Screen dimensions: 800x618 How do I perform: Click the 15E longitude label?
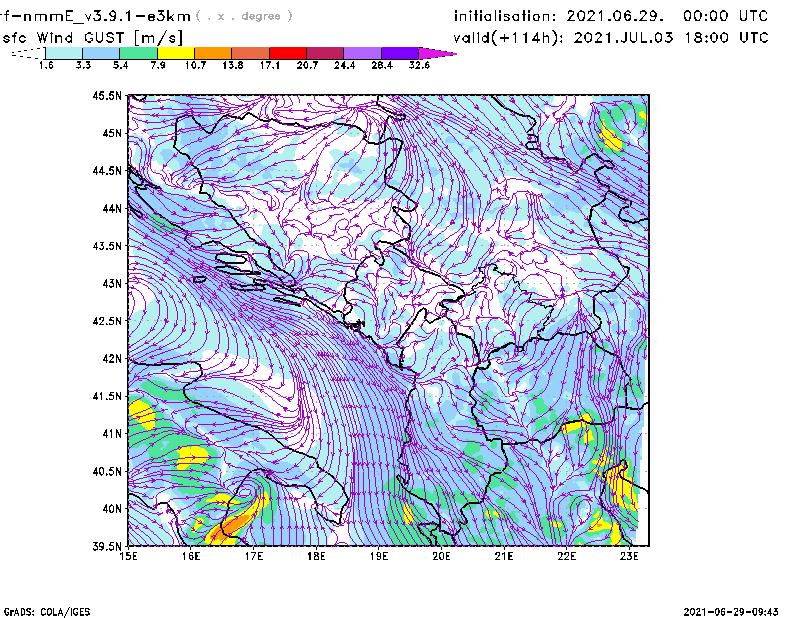(x=128, y=556)
